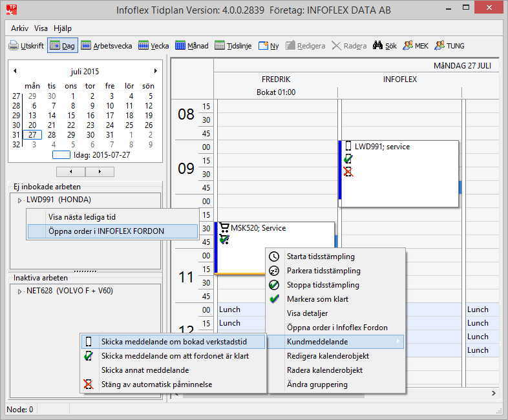Click green check icon in LWD991 appointment
The height and width of the screenshot is (420, 508).
348,159
